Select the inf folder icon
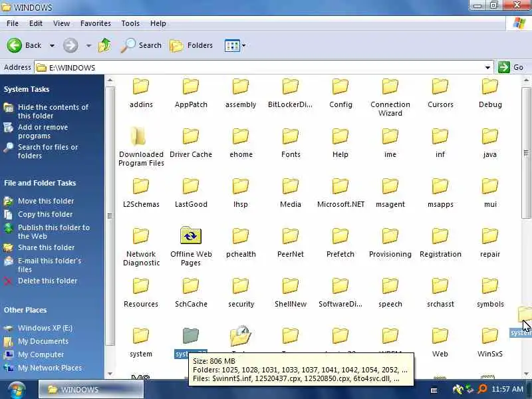The image size is (532, 399). [440, 136]
